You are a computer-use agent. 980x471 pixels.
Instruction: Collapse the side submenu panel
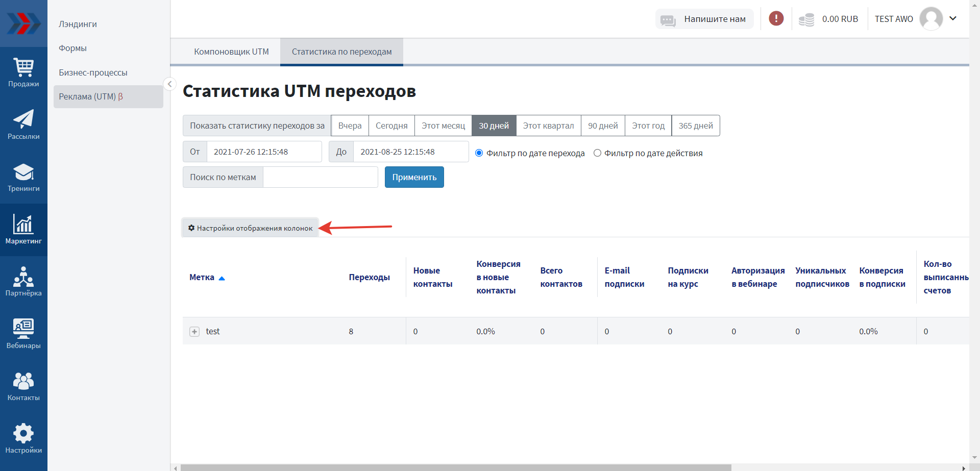click(169, 84)
